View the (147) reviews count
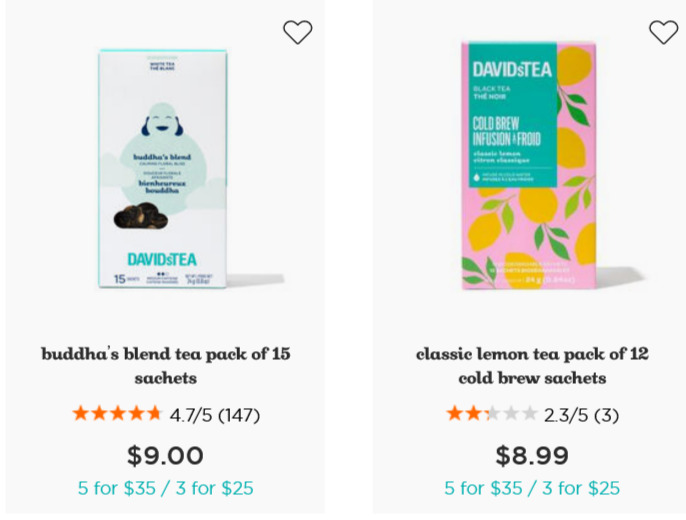This screenshot has width=686, height=520. 239,415
